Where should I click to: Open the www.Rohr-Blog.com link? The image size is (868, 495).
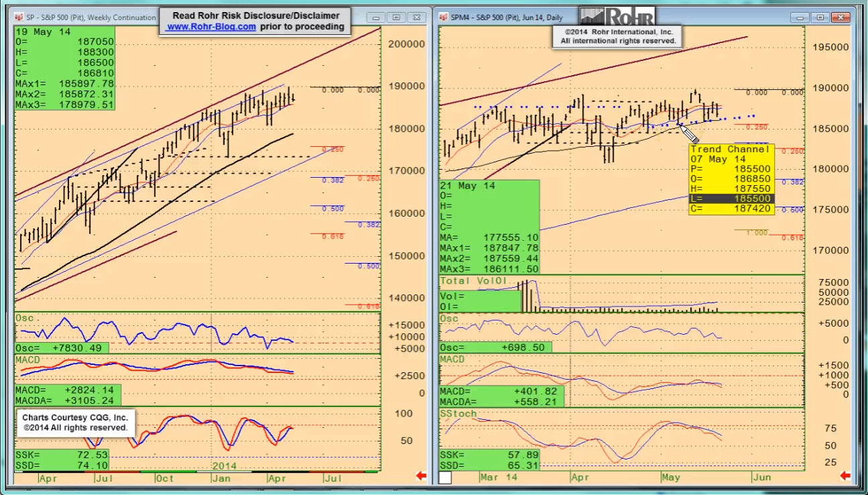click(211, 27)
